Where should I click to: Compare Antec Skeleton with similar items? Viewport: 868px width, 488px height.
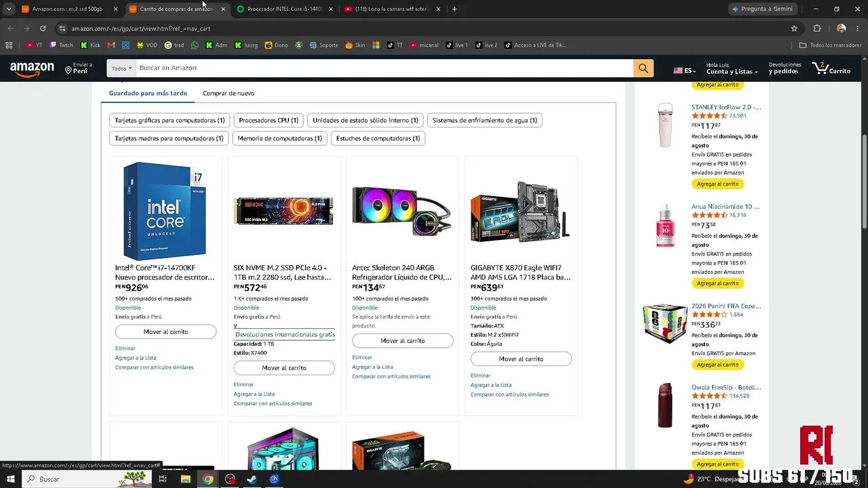[x=391, y=376]
